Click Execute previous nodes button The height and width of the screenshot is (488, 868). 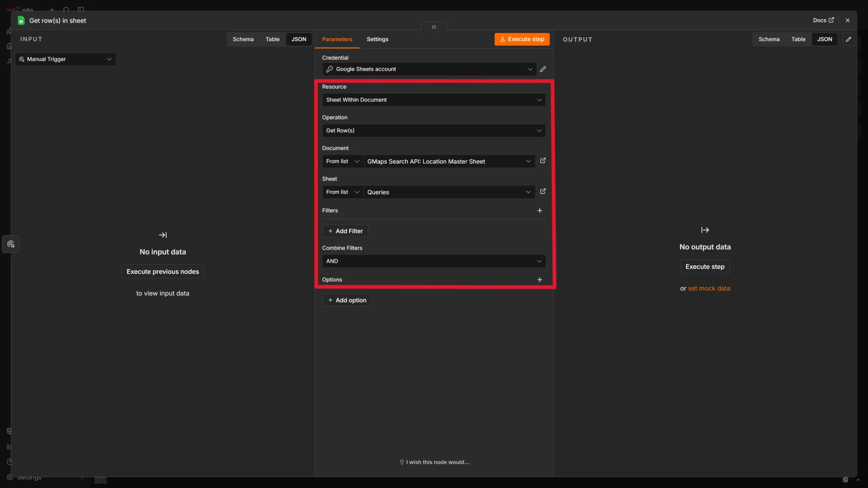click(163, 272)
